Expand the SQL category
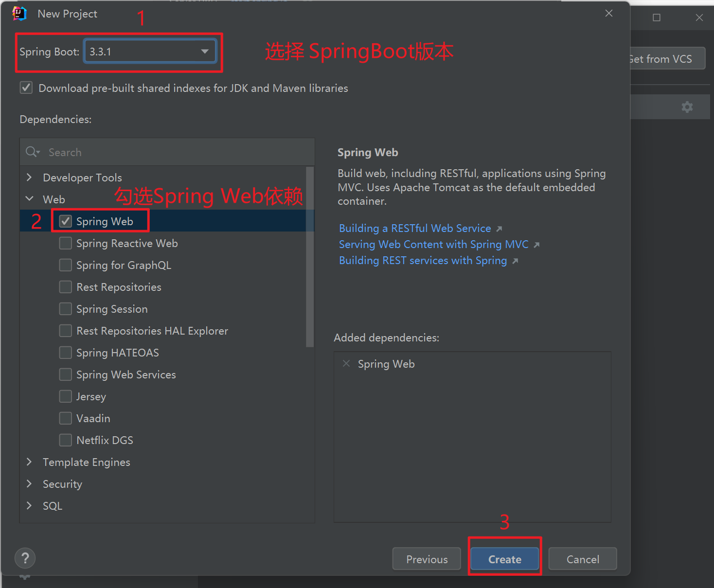Screen dimensions: 714x588 pos(29,505)
